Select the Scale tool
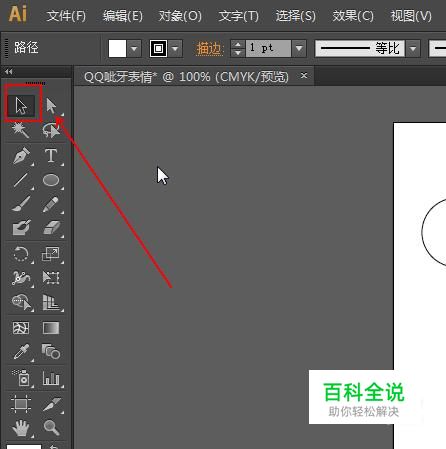This screenshot has width=446, height=449. click(51, 254)
